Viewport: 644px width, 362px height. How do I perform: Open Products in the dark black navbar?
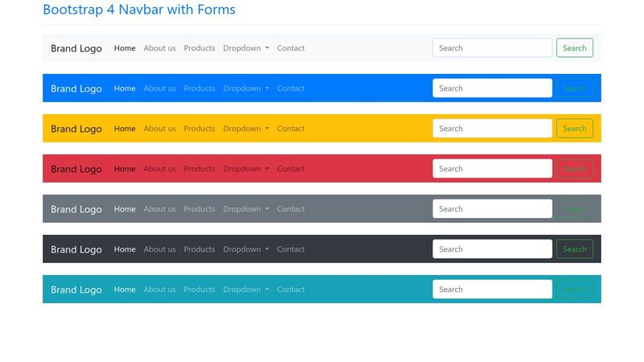point(199,249)
